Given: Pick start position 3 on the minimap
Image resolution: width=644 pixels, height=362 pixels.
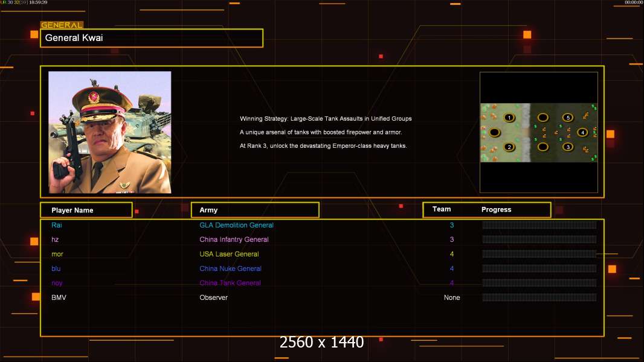Looking at the screenshot, I should tap(567, 147).
